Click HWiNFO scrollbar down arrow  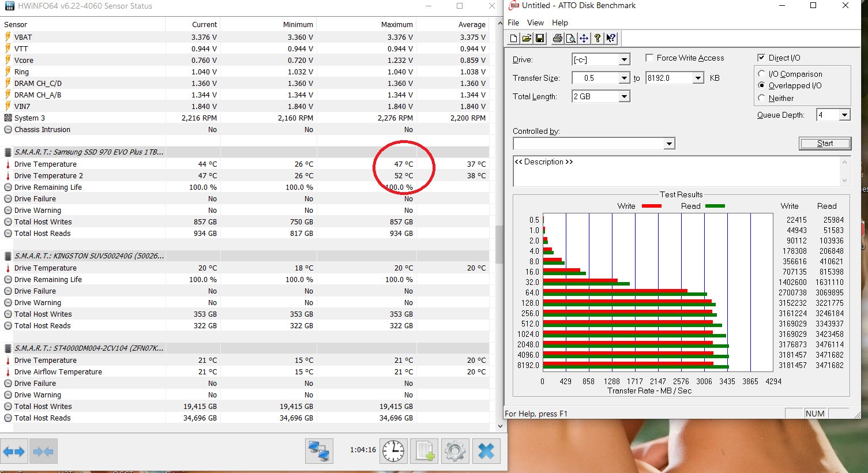point(499,426)
